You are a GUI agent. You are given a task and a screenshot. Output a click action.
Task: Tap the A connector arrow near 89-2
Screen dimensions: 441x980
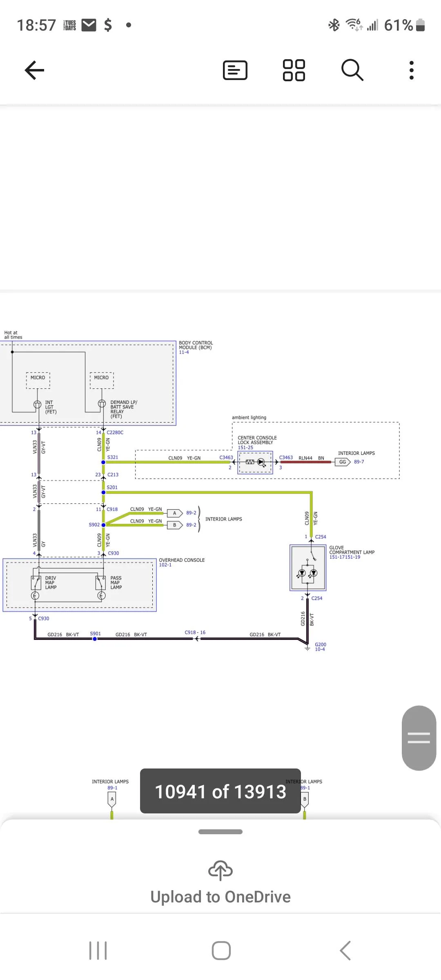(175, 513)
